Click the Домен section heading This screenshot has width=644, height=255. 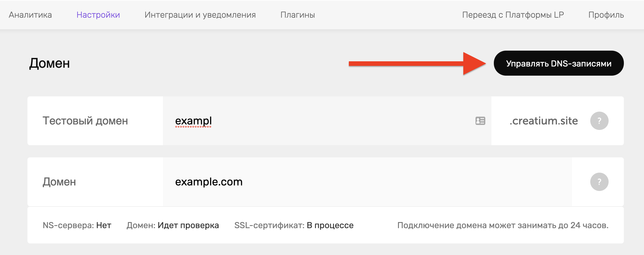click(49, 63)
